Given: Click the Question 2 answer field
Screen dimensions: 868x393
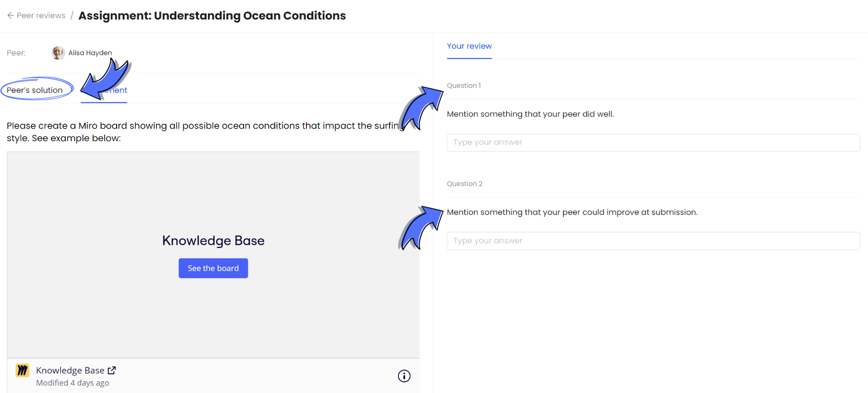Looking at the screenshot, I should (653, 241).
